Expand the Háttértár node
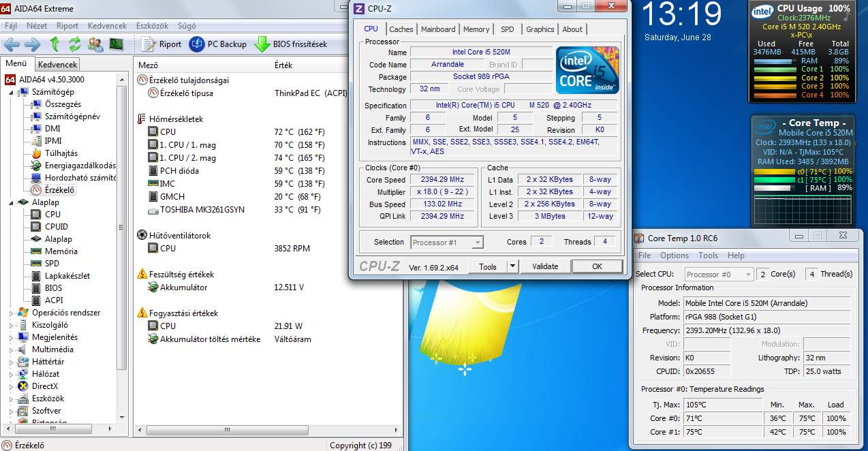The width and height of the screenshot is (868, 451). (x=12, y=362)
